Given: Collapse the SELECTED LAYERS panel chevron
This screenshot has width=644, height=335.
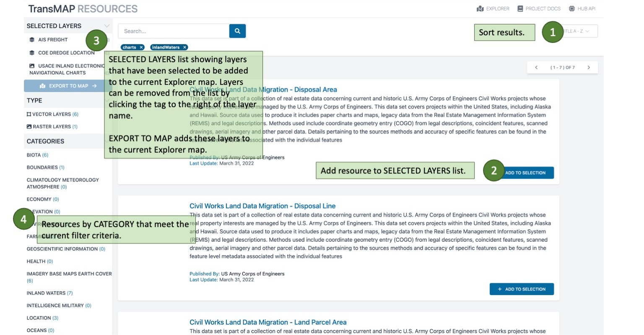Looking at the screenshot, I should pos(107,26).
